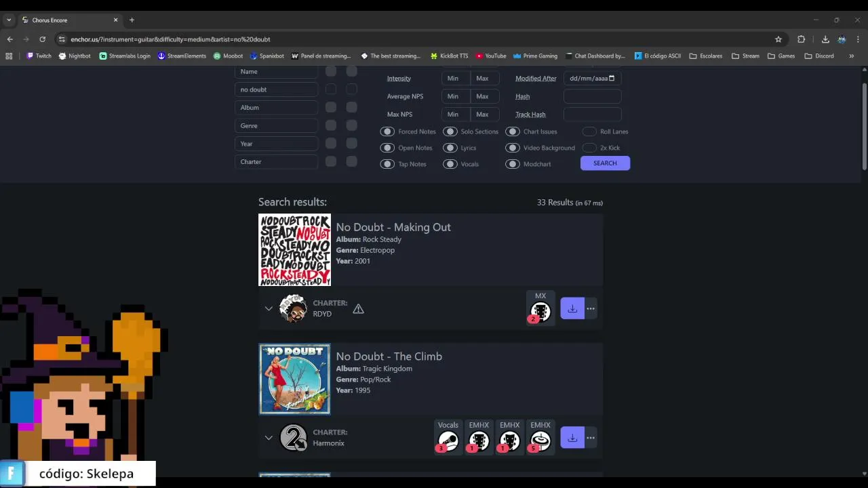Image resolution: width=868 pixels, height=488 pixels.
Task: Open the calendar picker in Modified After field
Action: tap(612, 78)
